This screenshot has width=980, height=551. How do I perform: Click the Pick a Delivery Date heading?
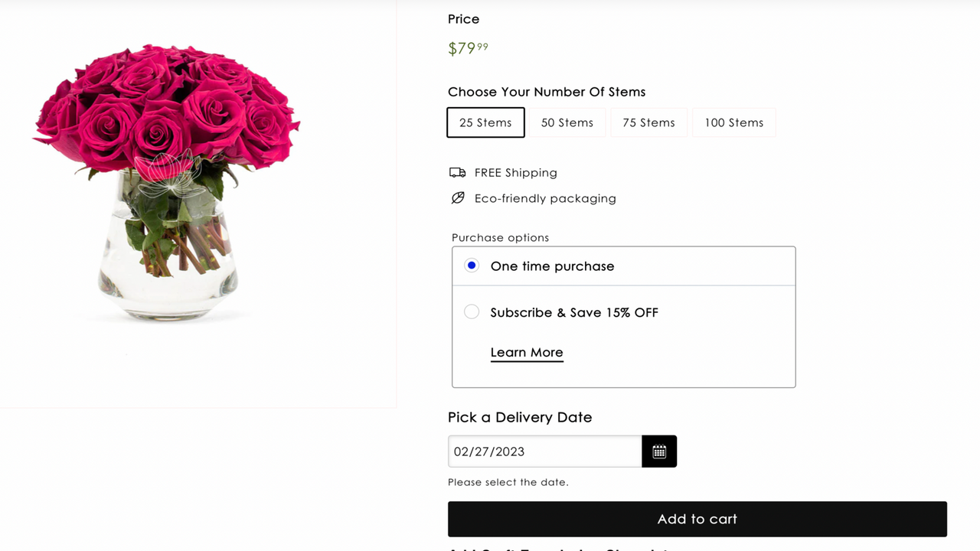520,417
